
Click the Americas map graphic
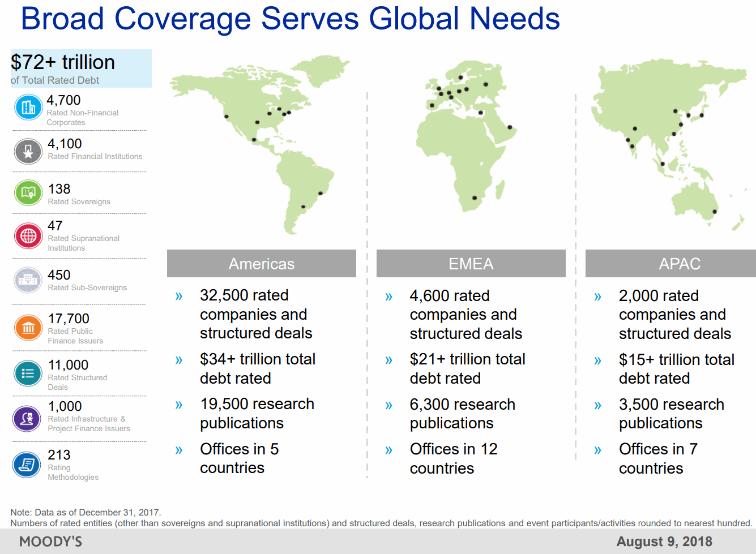click(260, 144)
